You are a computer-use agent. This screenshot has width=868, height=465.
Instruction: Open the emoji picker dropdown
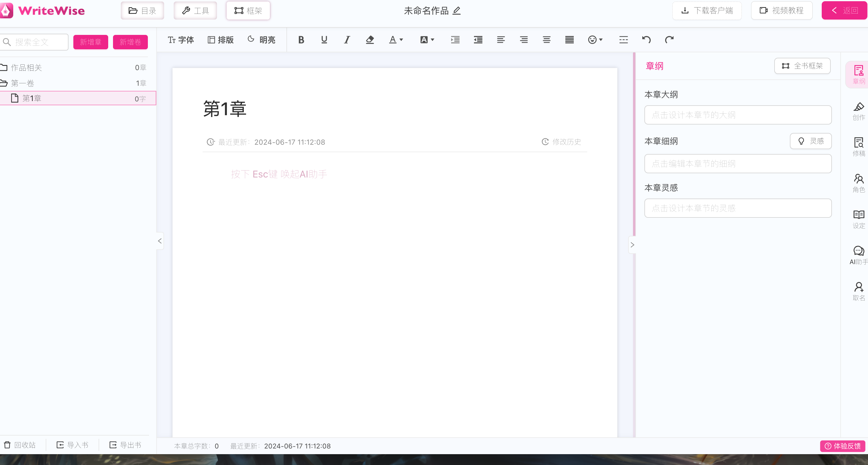[x=595, y=40]
